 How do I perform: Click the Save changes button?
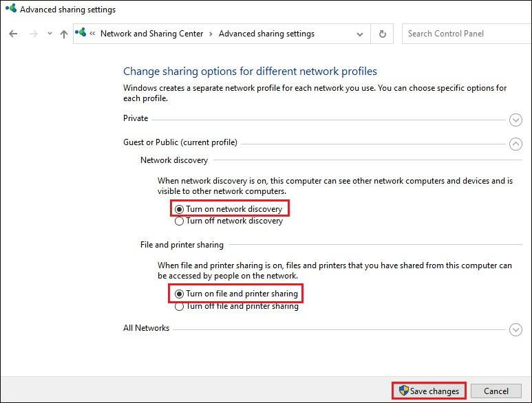(429, 391)
